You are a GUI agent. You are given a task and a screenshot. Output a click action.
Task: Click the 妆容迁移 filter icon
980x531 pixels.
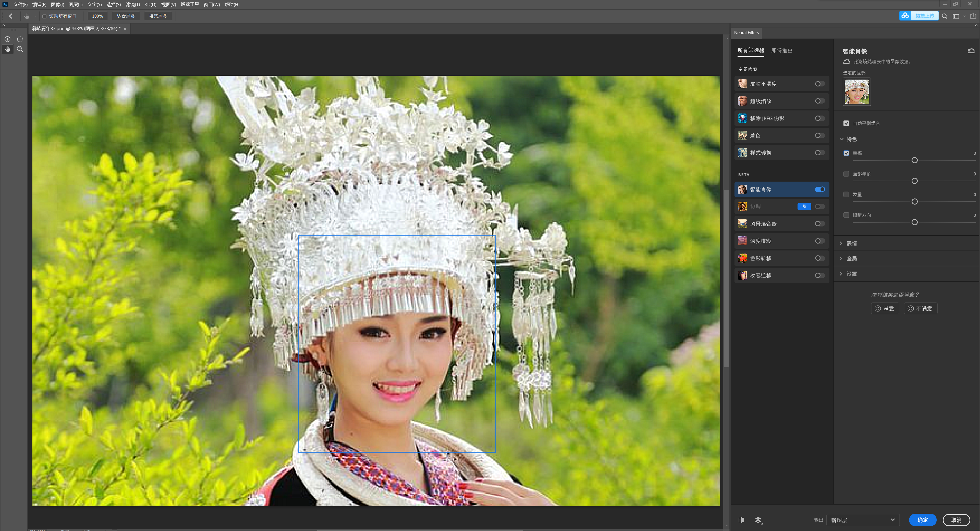tap(742, 275)
